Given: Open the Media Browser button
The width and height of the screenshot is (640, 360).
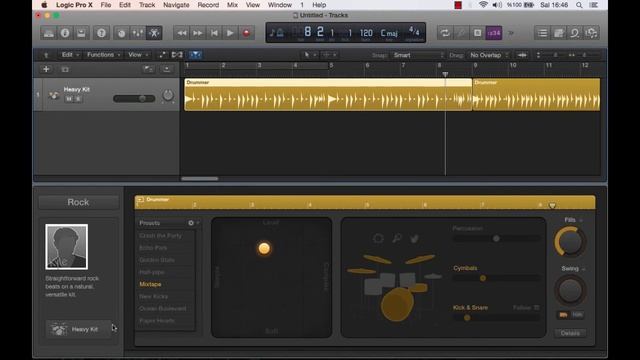Looking at the screenshot, I should [x=591, y=33].
